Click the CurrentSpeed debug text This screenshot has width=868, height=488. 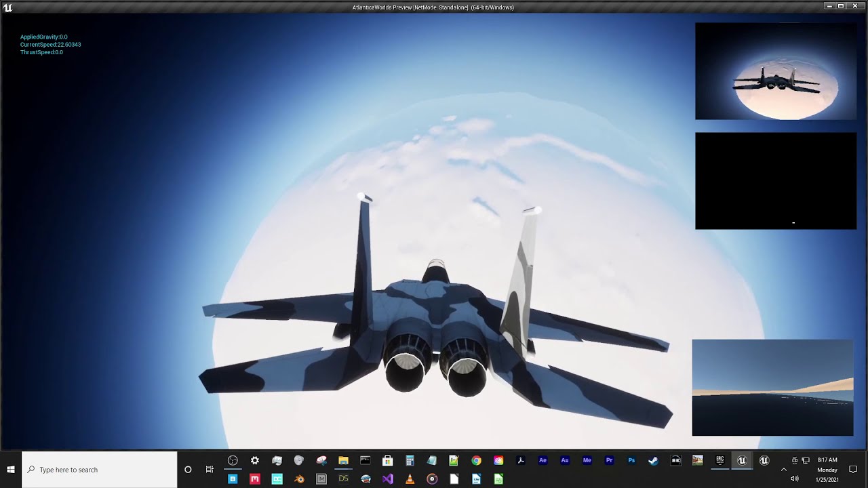click(x=51, y=45)
